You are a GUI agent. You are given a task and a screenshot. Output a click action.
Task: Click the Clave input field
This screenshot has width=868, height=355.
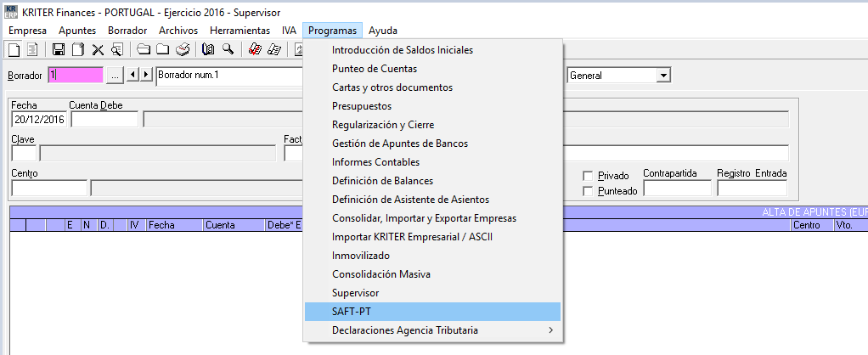(x=24, y=154)
